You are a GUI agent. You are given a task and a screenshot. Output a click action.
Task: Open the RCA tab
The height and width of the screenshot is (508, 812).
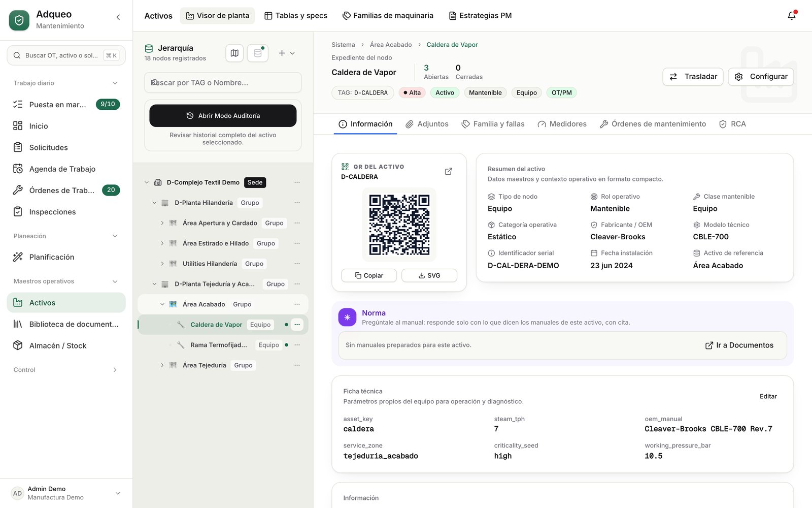[732, 124]
